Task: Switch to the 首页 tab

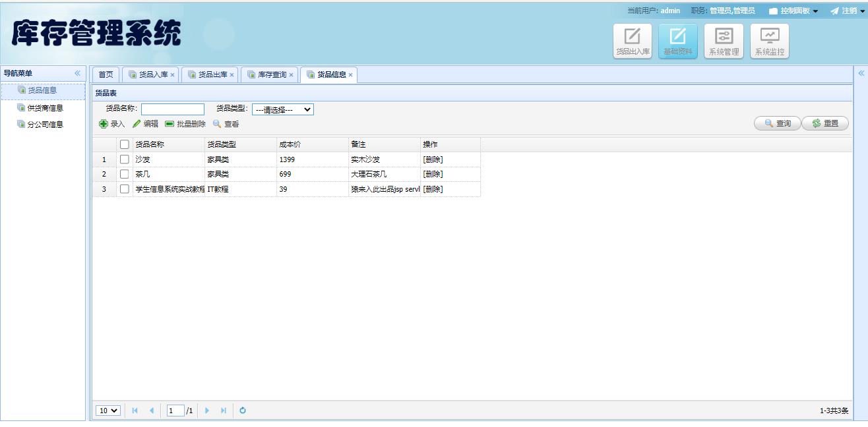Action: coord(106,75)
